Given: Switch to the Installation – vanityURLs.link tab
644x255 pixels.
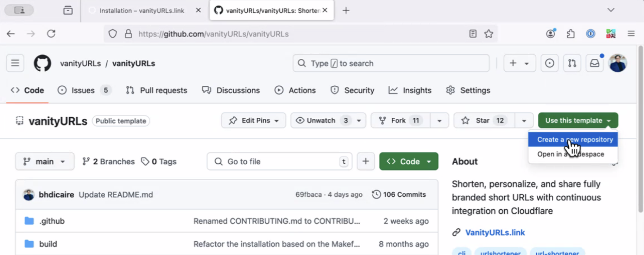Looking at the screenshot, I should coord(141,11).
